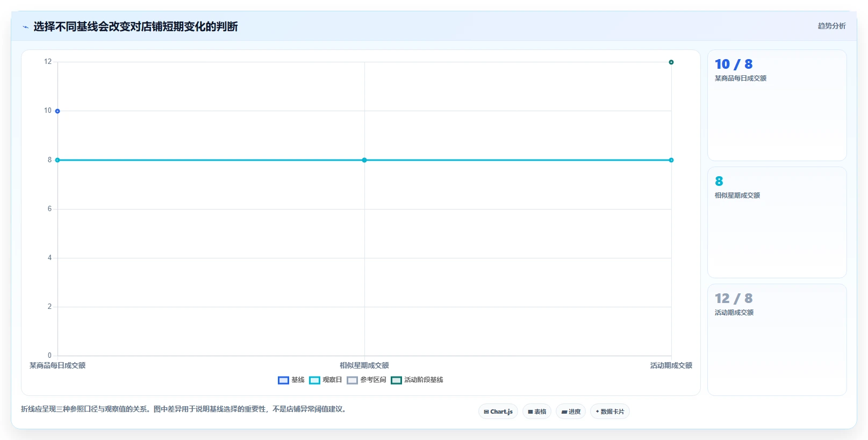Image resolution: width=868 pixels, height=440 pixels.
Task: Click the green activity baseline point at 12
Action: [671, 62]
